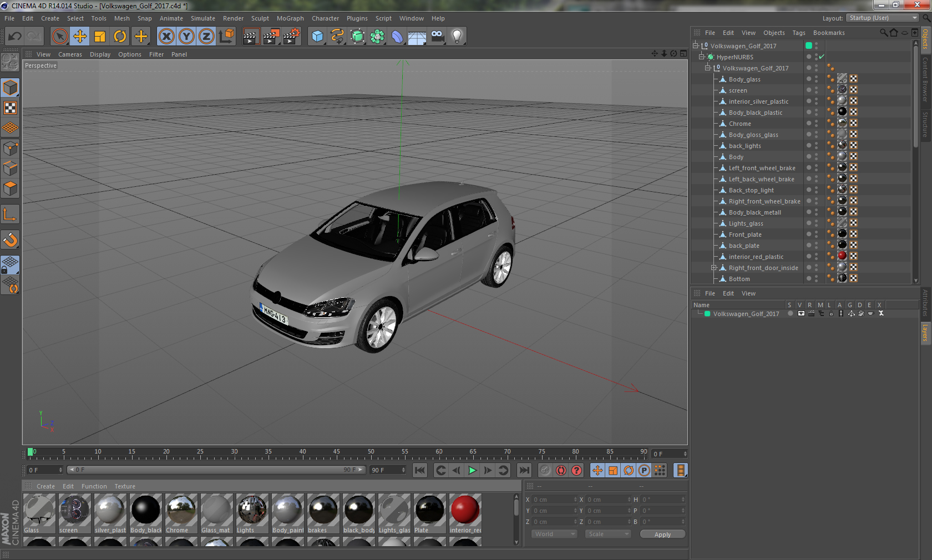Toggle HyperNURBS green enable checkmark
Image resolution: width=932 pixels, height=560 pixels.
coord(822,57)
